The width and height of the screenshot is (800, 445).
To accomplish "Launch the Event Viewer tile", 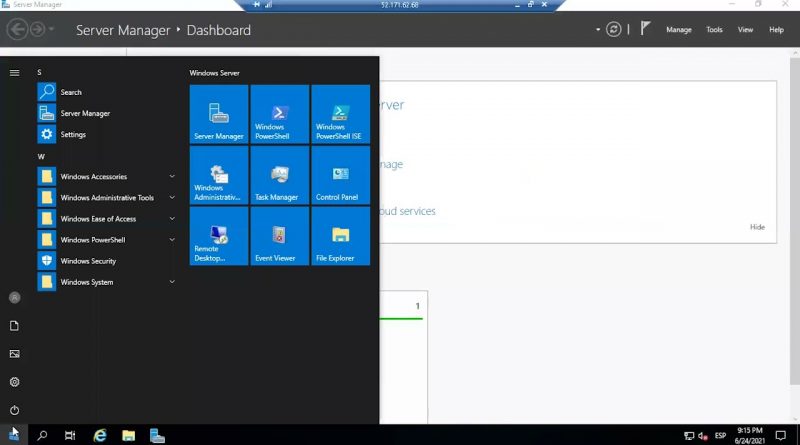I will click(280, 236).
